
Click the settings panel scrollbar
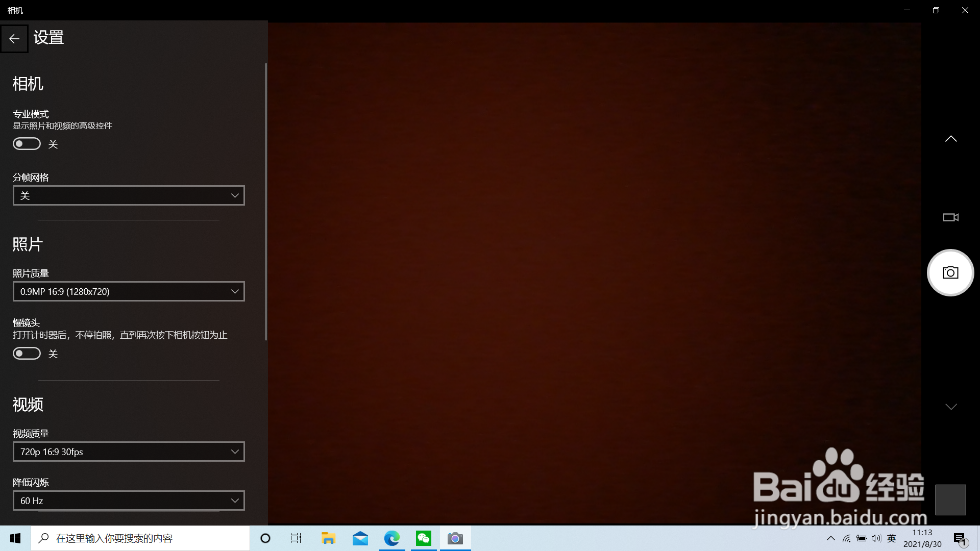266,202
